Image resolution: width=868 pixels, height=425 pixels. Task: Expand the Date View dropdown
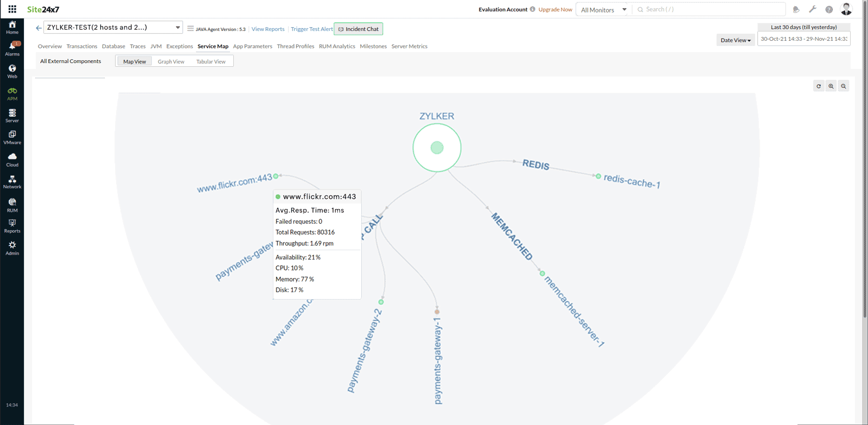736,40
